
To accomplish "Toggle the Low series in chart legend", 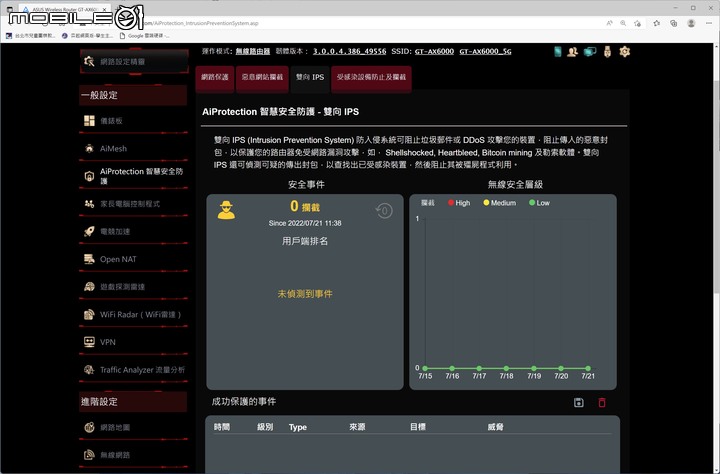I will 539,203.
